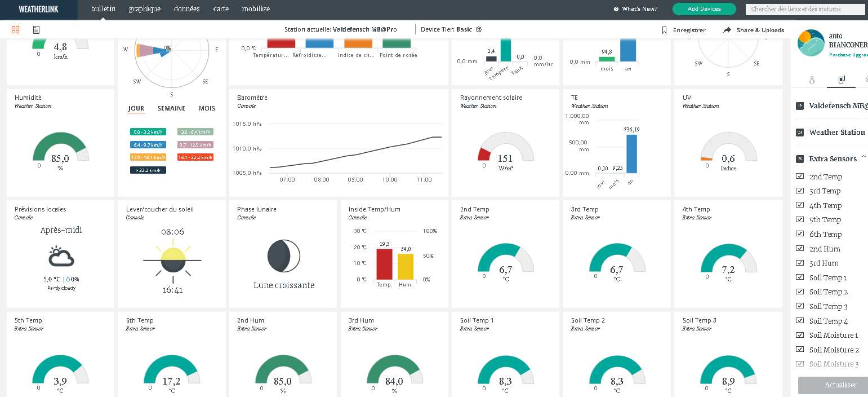
Task: Click the partly cloudy forecast icon
Action: [x=61, y=257]
